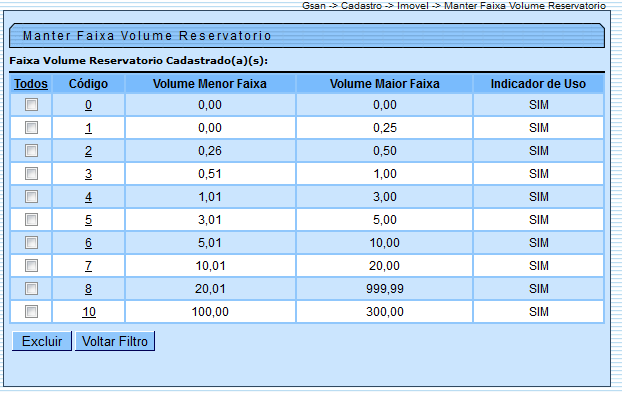Click the código 8 link
622x393 pixels.
click(x=88, y=289)
